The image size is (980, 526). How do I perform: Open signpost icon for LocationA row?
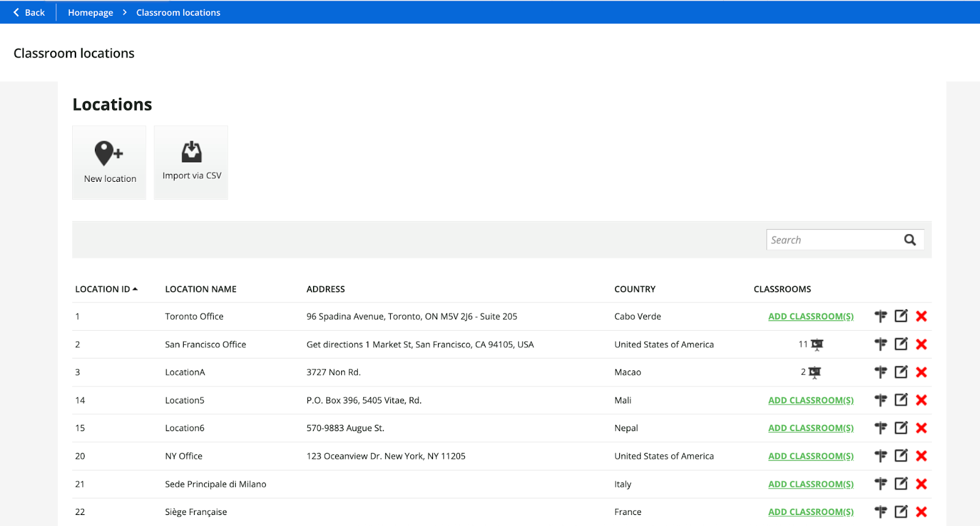click(x=881, y=372)
